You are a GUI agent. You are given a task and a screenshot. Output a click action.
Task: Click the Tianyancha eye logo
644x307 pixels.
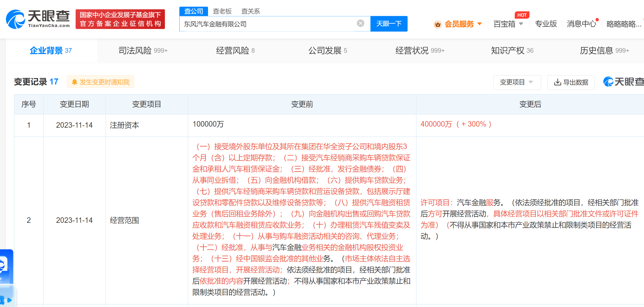point(15,19)
